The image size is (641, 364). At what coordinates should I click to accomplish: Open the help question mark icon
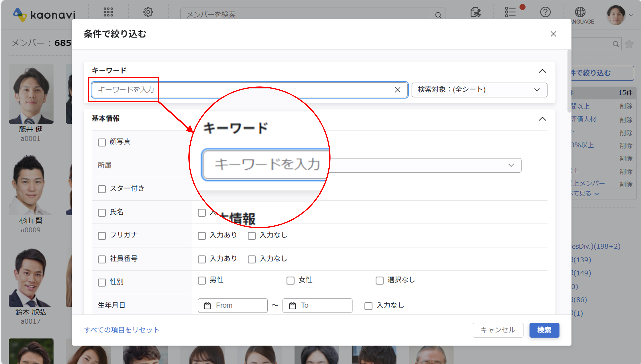click(545, 12)
